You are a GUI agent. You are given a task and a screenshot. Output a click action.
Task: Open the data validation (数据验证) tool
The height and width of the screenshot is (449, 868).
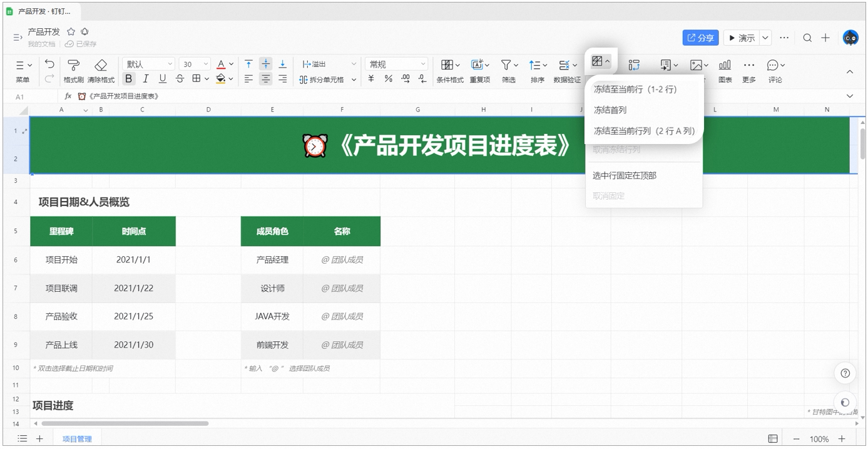568,65
